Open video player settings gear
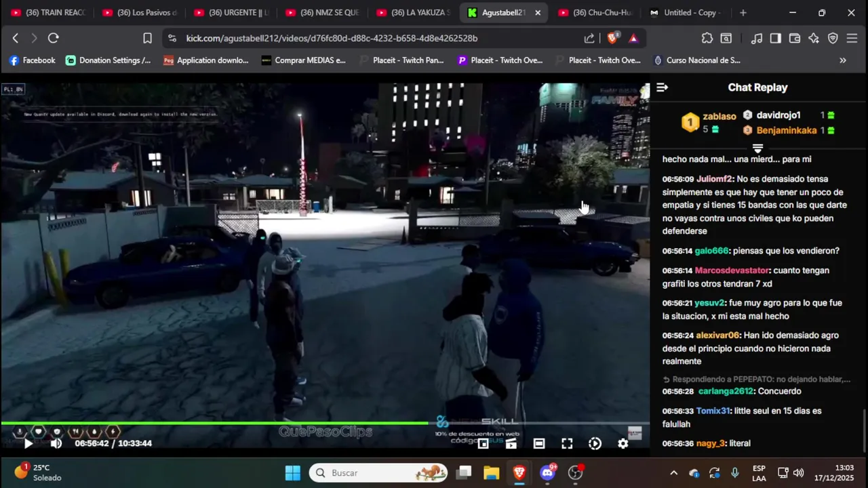868x488 pixels. tap(623, 443)
